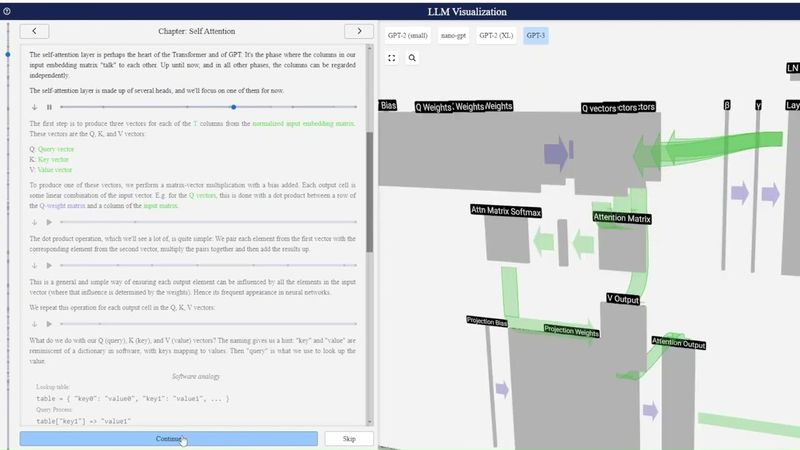Click the 'Bias' label in the 3D view
The width and height of the screenshot is (800, 450).
point(388,106)
